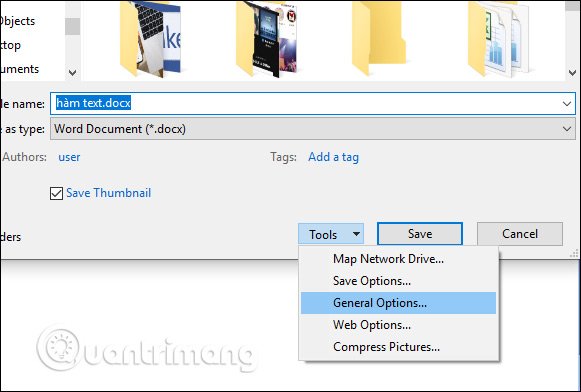Viewport: 581px width, 392px height.
Task: Click the navigation pane scrollbar thumb
Action: [73, 26]
